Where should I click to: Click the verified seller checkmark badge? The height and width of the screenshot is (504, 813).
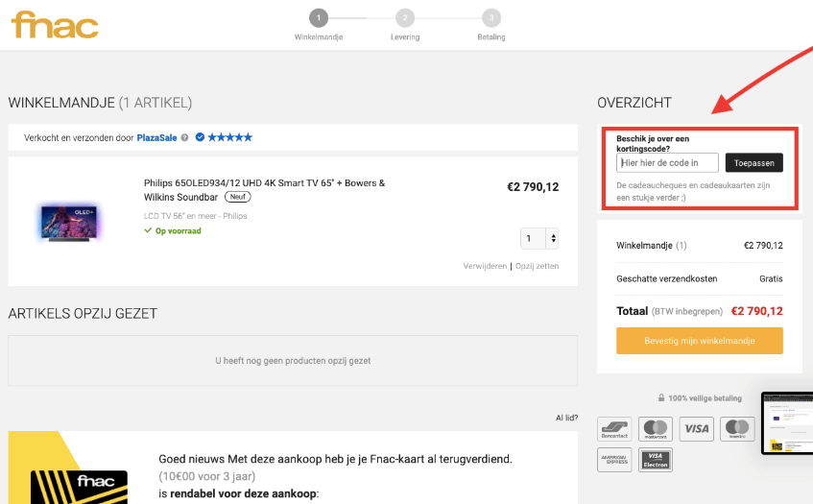(x=200, y=137)
